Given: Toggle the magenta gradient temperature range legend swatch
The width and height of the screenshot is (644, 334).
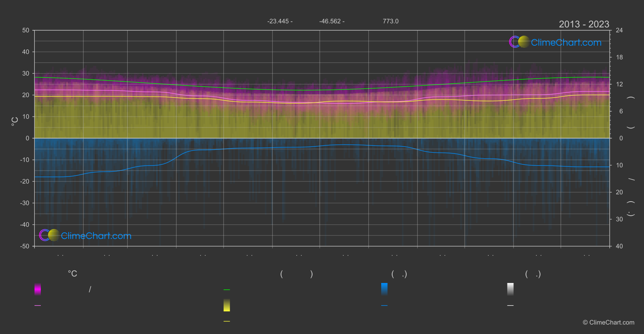Looking at the screenshot, I should 38,289.
